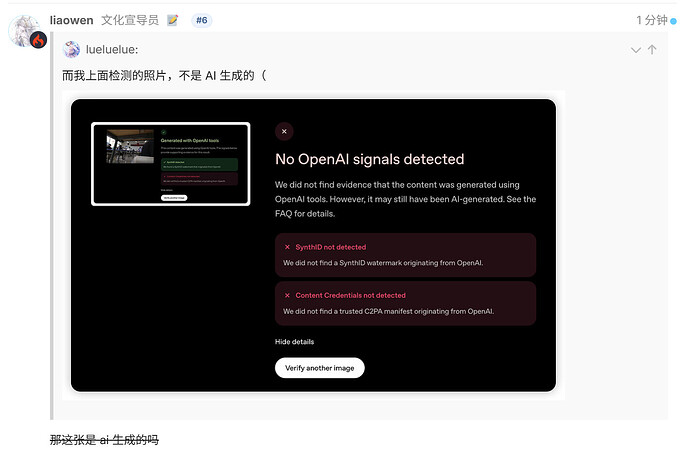Open the uploaded screenshot thumbnail in verifier
The image size is (690, 465).
pos(171,164)
